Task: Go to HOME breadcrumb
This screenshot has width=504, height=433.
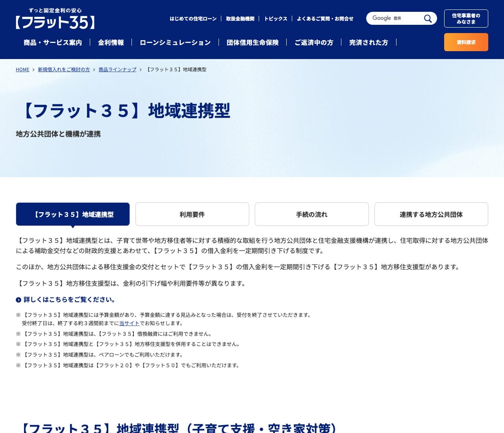Action: click(x=22, y=70)
